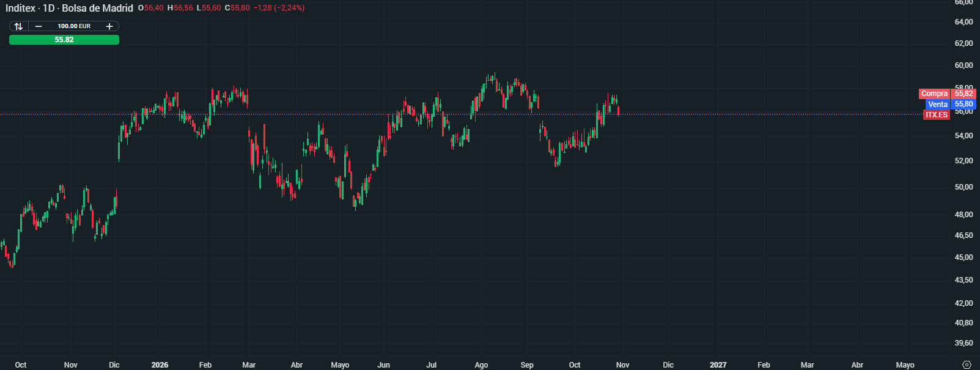
Task: Click the high value H56,56
Action: coord(180,8)
